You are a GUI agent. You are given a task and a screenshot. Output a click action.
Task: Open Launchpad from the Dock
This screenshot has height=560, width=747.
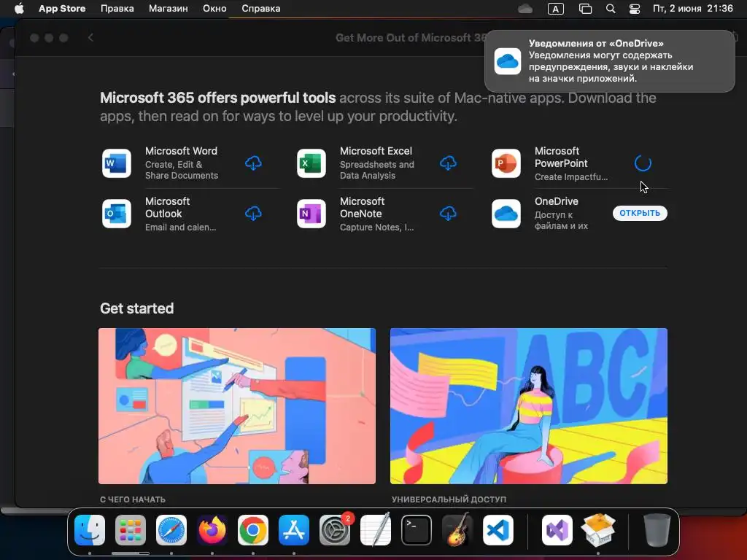[131, 530]
